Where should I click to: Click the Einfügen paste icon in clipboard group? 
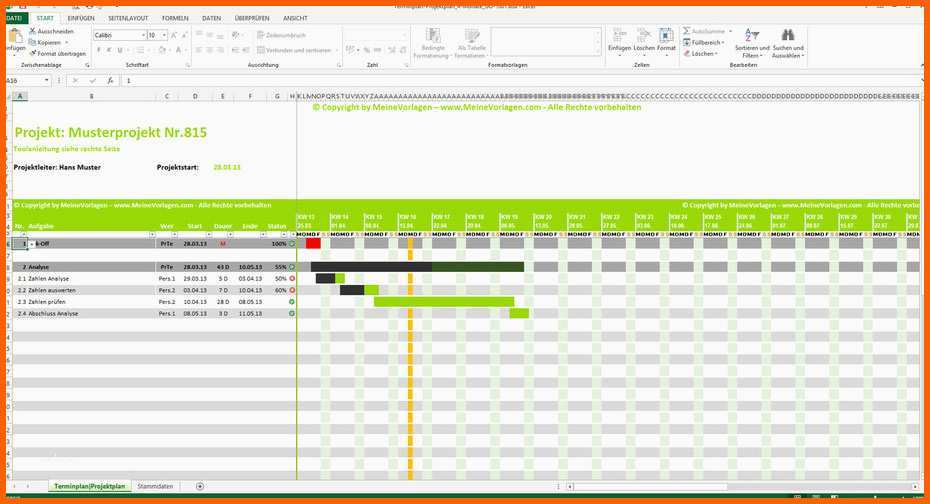click(x=14, y=37)
